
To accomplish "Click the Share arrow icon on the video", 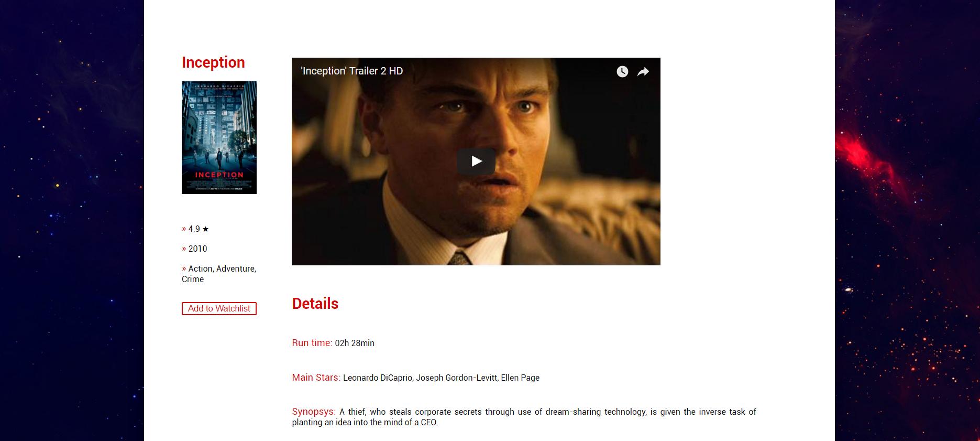I will [643, 71].
